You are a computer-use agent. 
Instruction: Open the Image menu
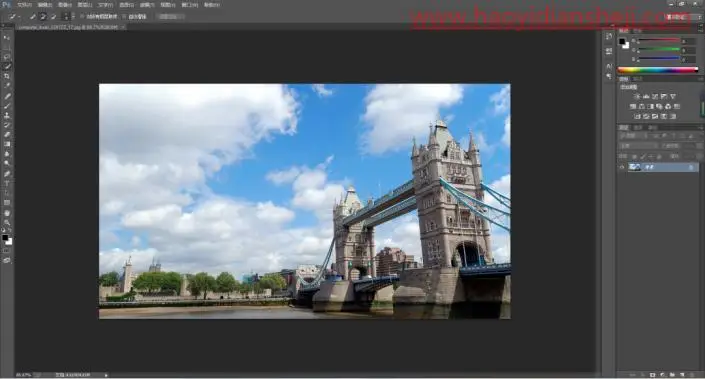click(x=65, y=5)
